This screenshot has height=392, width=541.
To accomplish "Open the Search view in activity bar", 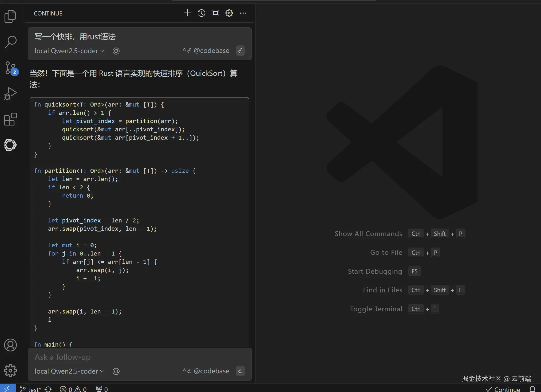I will 10,42.
